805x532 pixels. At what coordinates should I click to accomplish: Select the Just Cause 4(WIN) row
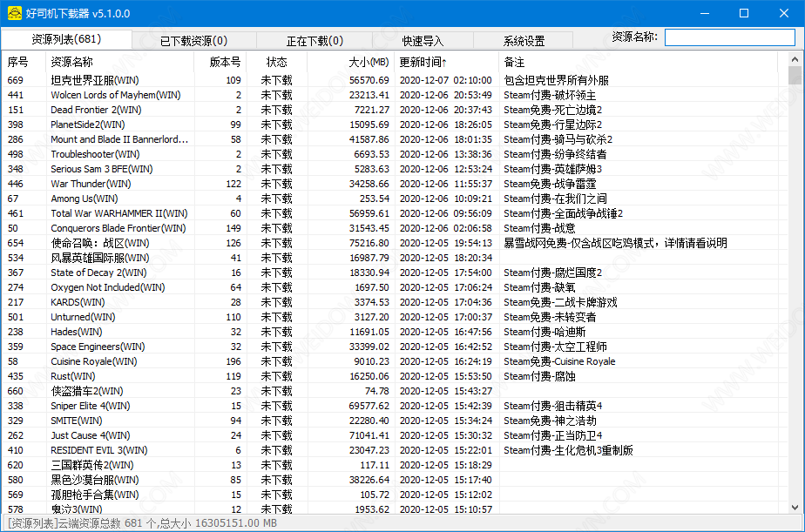click(395, 435)
